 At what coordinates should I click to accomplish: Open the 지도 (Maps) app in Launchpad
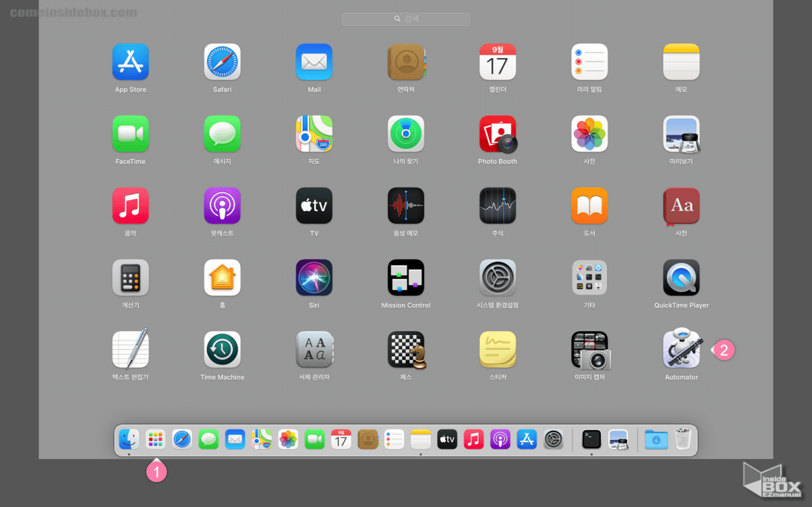(x=314, y=134)
